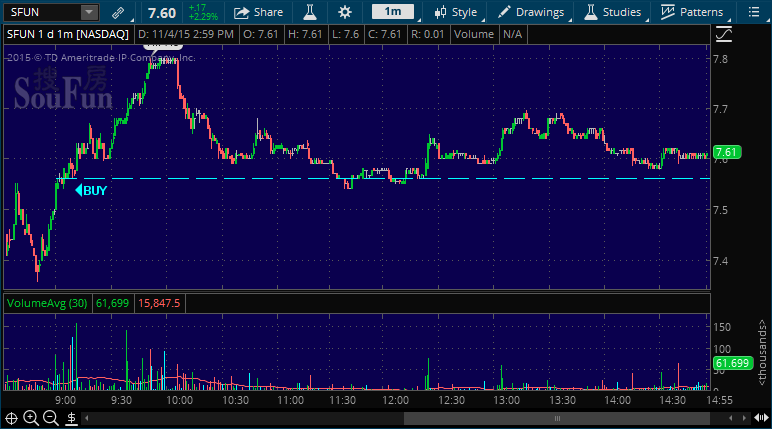The image size is (772, 429).
Task: Click the VolumeAvg (30) study label
Action: (x=47, y=303)
